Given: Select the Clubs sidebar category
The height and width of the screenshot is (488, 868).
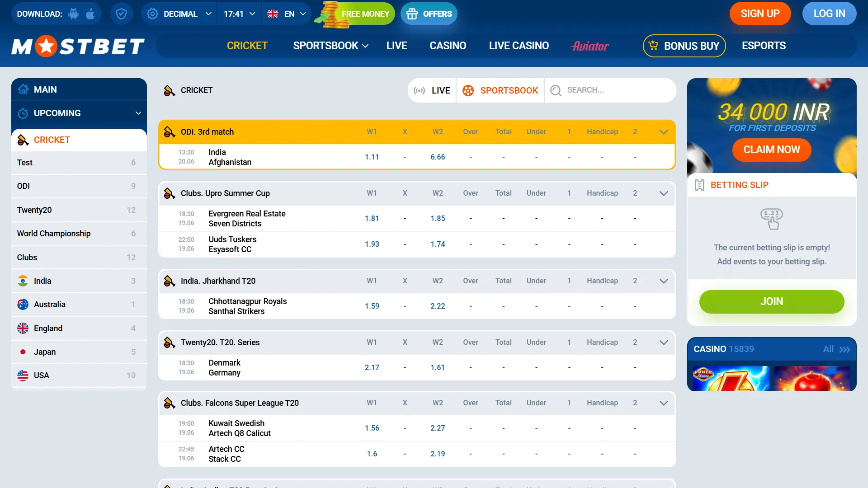Looking at the screenshot, I should click(x=79, y=258).
